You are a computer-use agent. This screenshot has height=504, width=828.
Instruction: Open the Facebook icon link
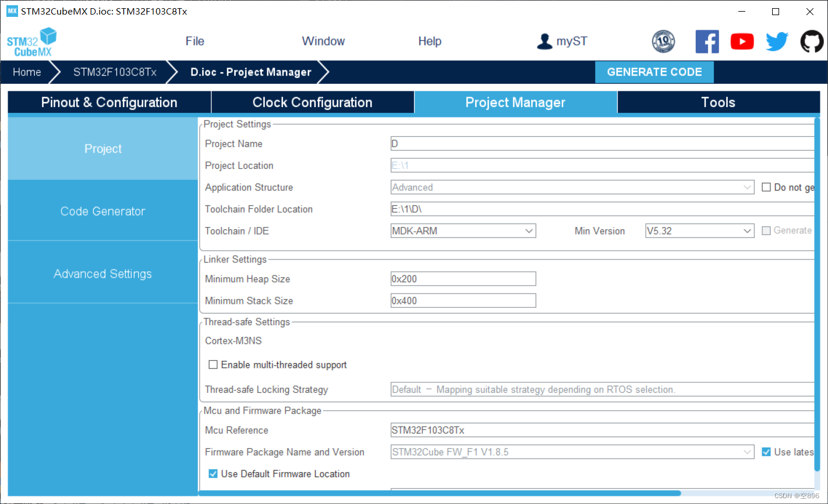tap(707, 41)
